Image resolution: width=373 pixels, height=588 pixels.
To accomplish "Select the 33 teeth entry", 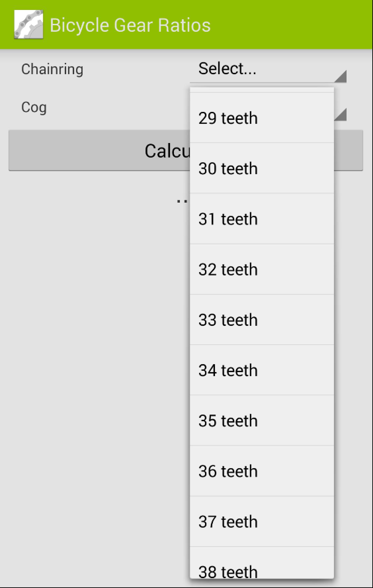I will (262, 319).
